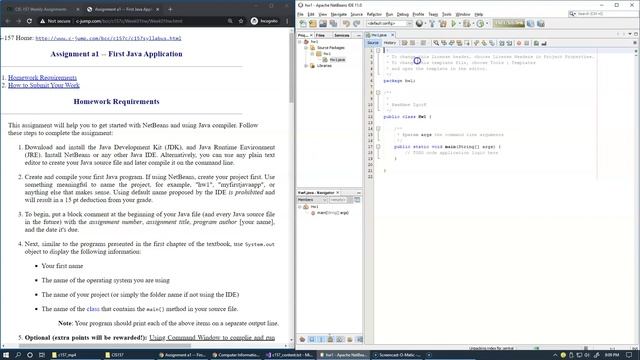Switch to the Services tab in NetBeans

(342, 36)
